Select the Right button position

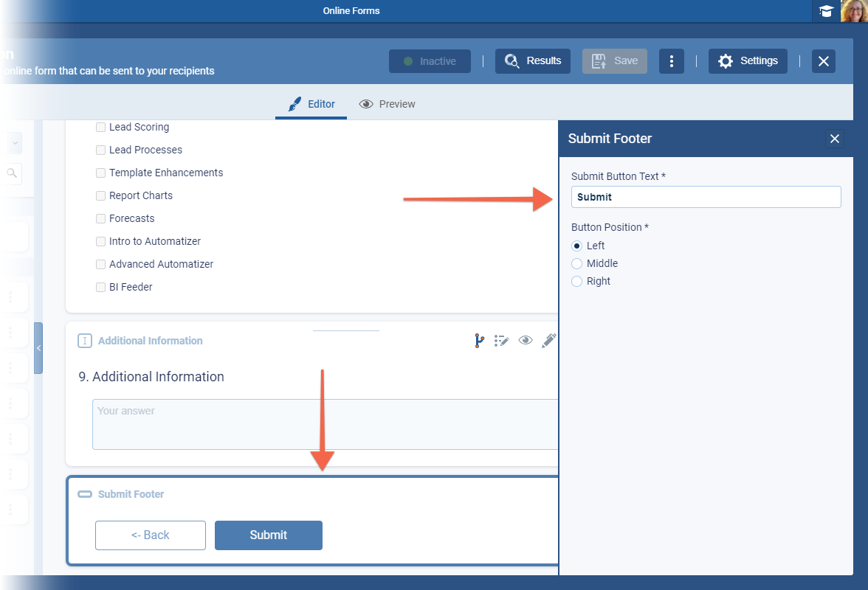tap(577, 281)
